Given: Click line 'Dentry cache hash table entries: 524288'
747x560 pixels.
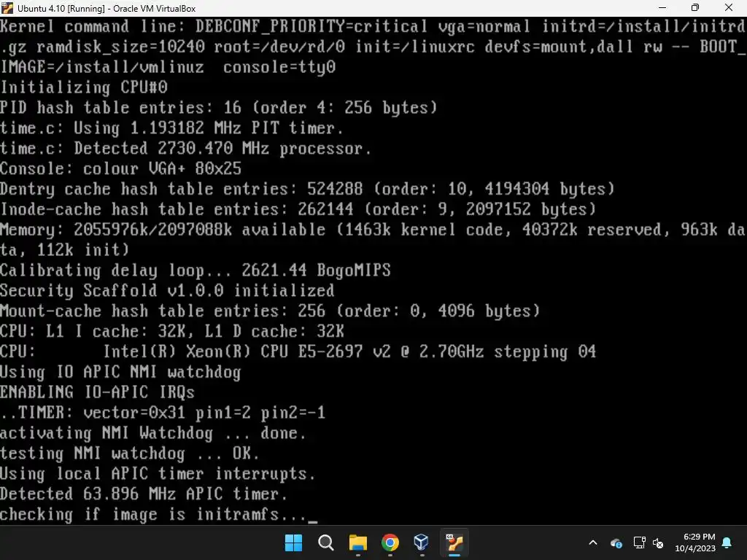Looking at the screenshot, I should tap(182, 190).
